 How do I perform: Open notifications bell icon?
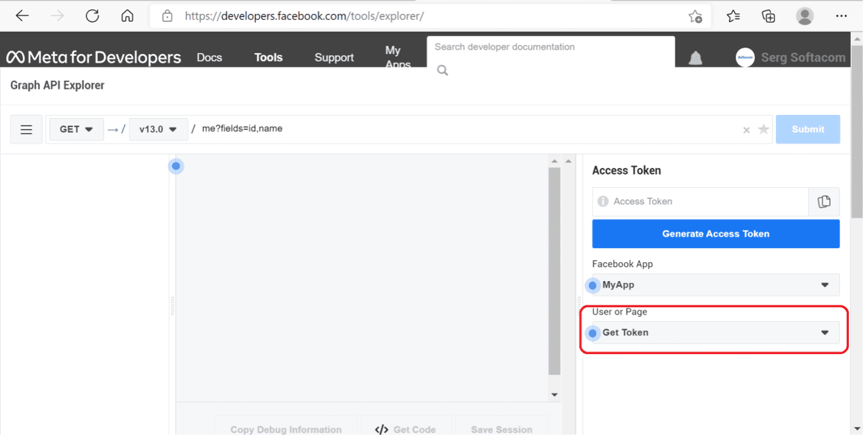tap(695, 58)
